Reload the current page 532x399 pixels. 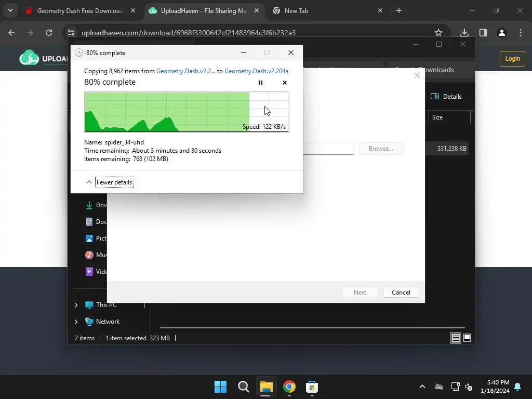pyautogui.click(x=49, y=33)
